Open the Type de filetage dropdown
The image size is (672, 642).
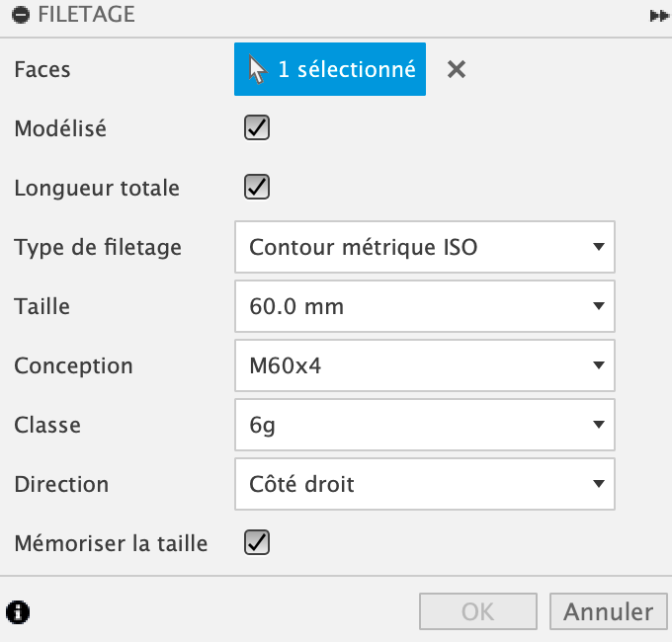tap(425, 247)
